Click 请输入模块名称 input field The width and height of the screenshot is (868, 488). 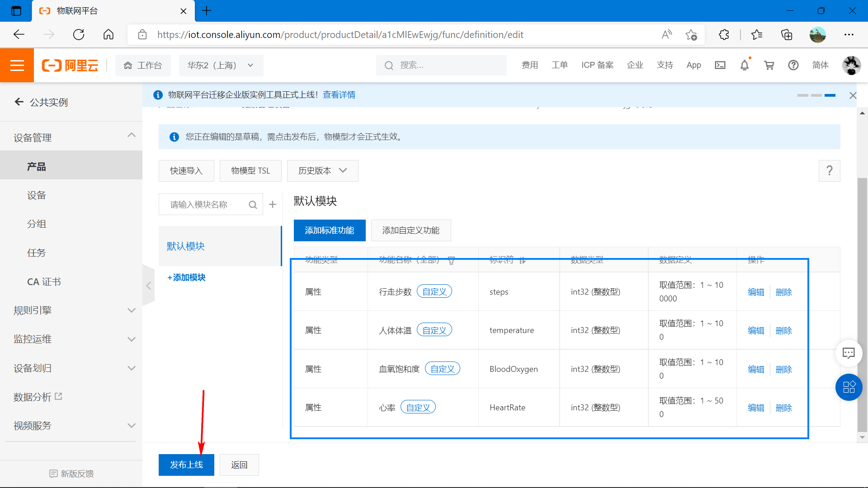pyautogui.click(x=211, y=205)
